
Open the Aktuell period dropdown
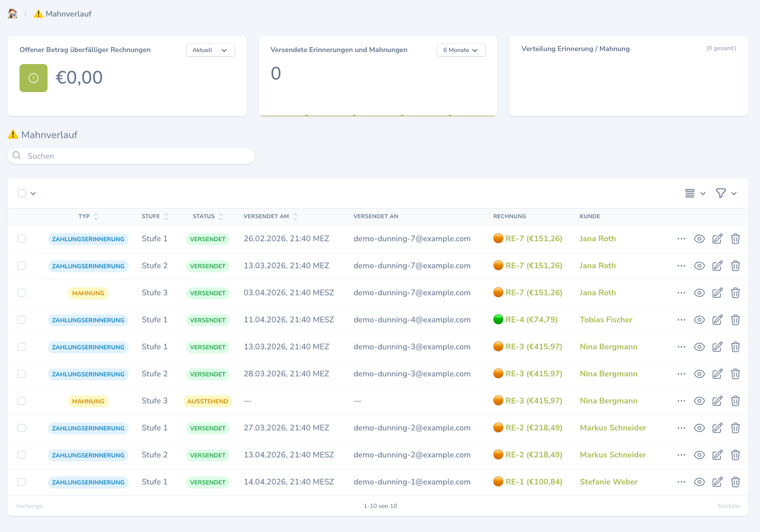[x=211, y=50]
